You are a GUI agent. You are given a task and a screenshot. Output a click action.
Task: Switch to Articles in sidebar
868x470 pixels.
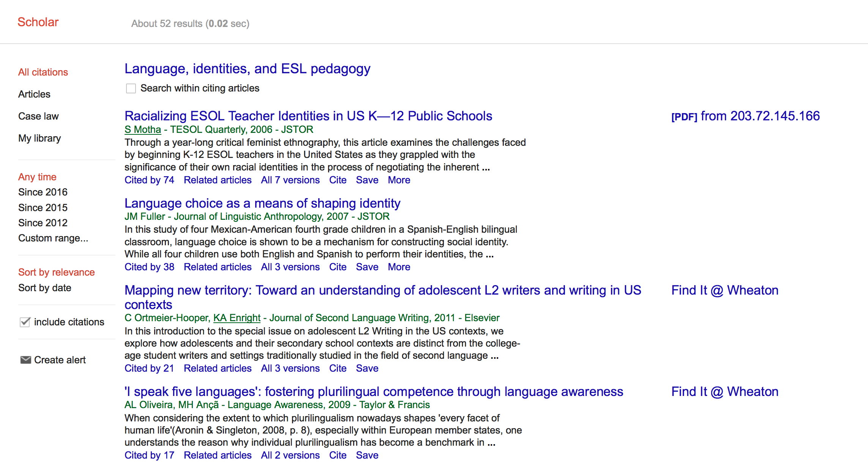pos(34,94)
